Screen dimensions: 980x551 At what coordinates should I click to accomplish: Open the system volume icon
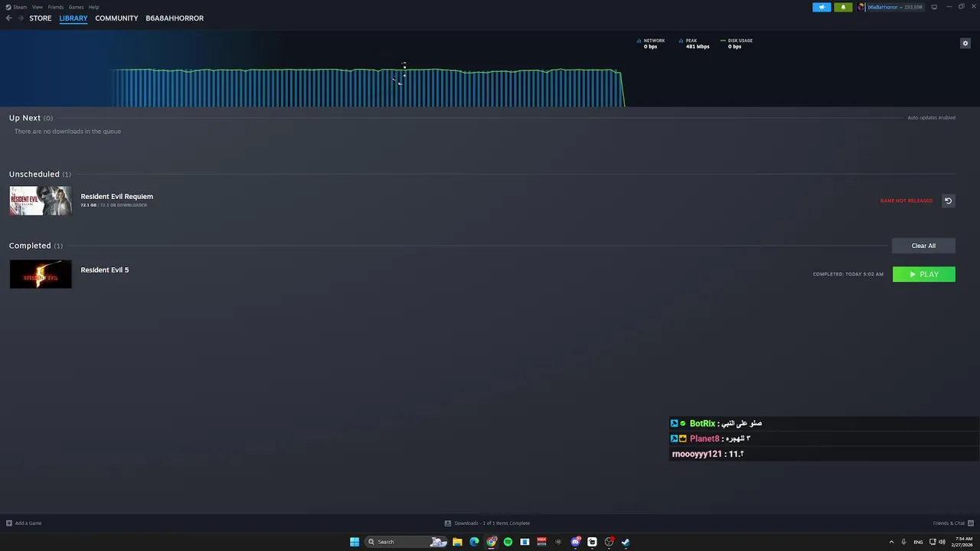(x=942, y=542)
